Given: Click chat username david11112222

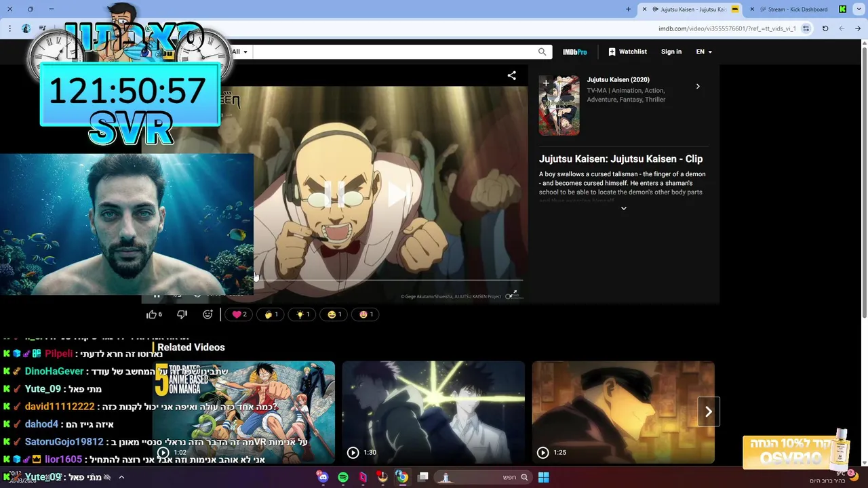Looking at the screenshot, I should pos(60,407).
